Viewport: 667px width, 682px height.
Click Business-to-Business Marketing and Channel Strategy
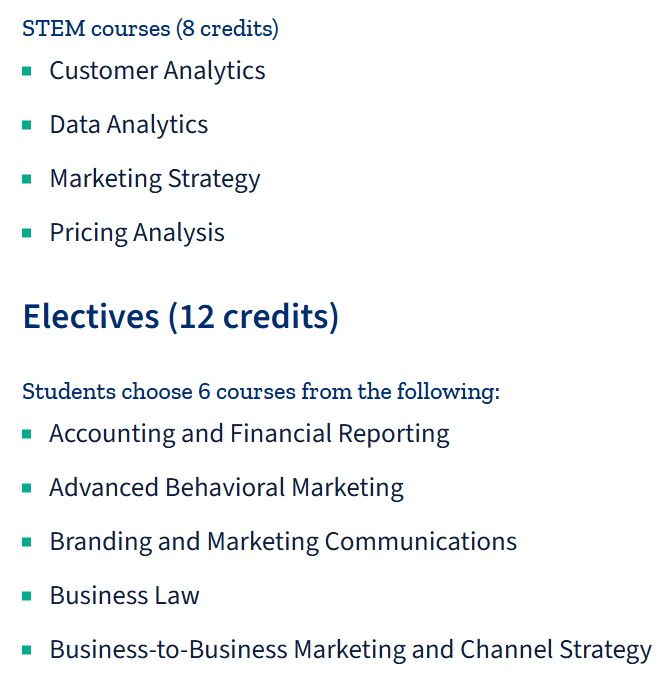350,650
